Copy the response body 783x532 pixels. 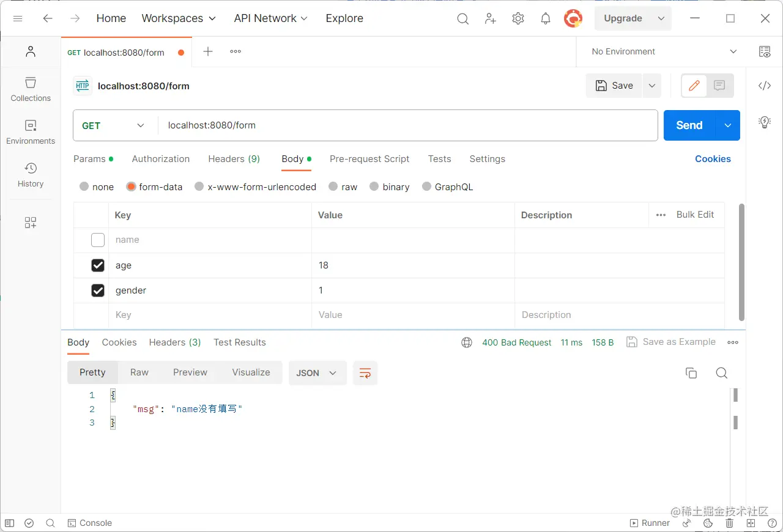(691, 373)
